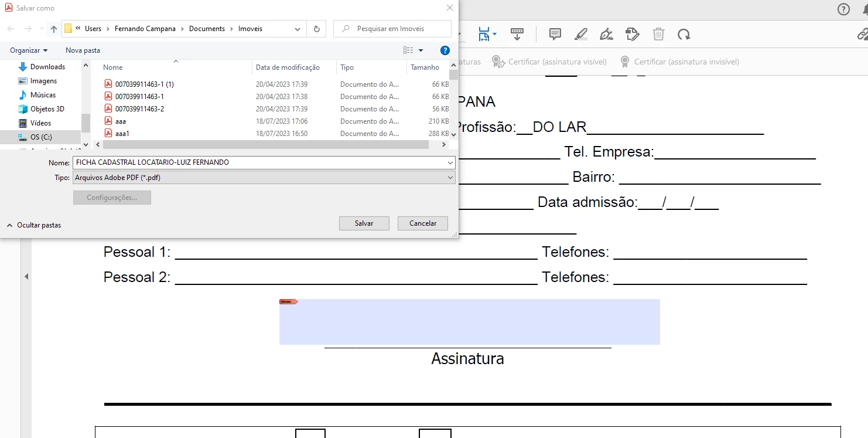Click the Pesquisar em Imoveis search box
The width and height of the screenshot is (868, 438).
[392, 29]
